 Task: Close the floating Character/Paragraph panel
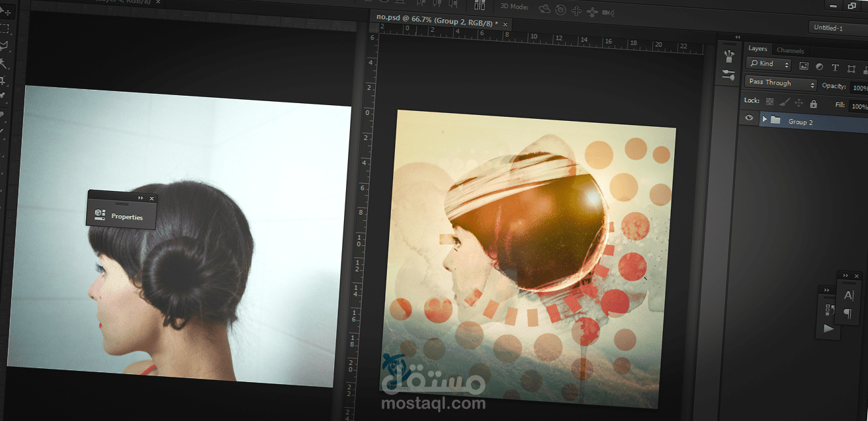tap(857, 276)
